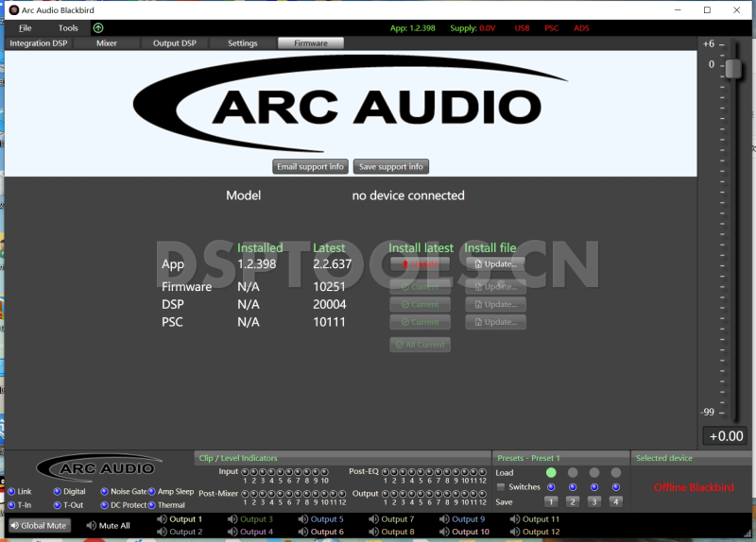The height and width of the screenshot is (542, 756).
Task: Click Save preset button 1
Action: pyautogui.click(x=551, y=502)
